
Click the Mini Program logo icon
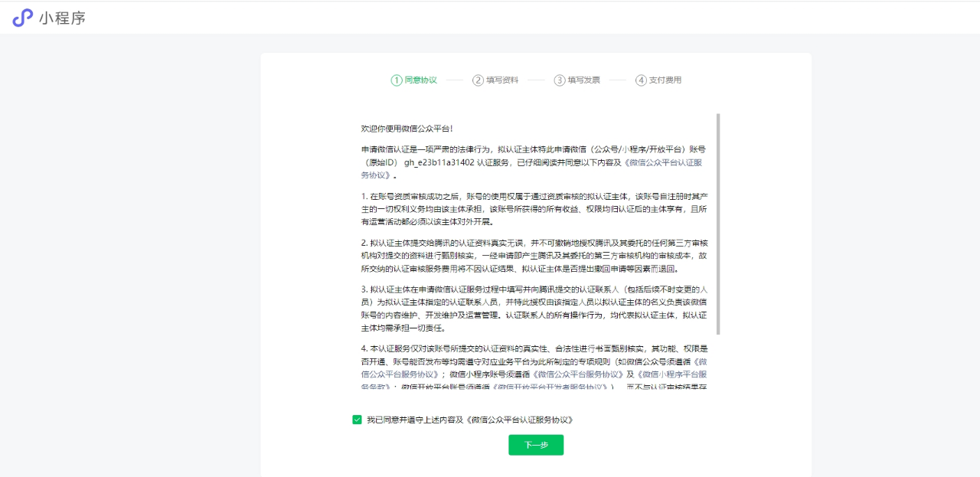pos(23,18)
